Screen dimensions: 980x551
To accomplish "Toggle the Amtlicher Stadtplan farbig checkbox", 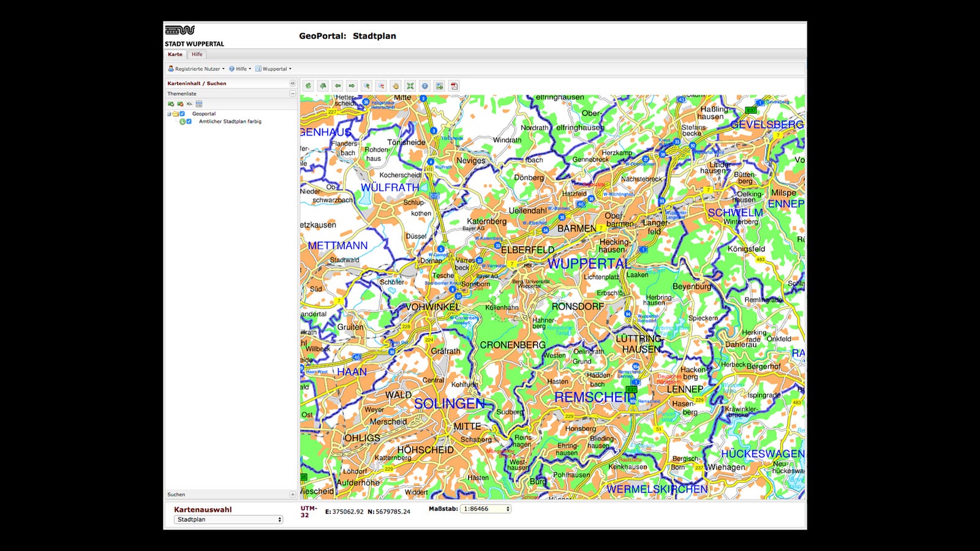I will pos(189,121).
